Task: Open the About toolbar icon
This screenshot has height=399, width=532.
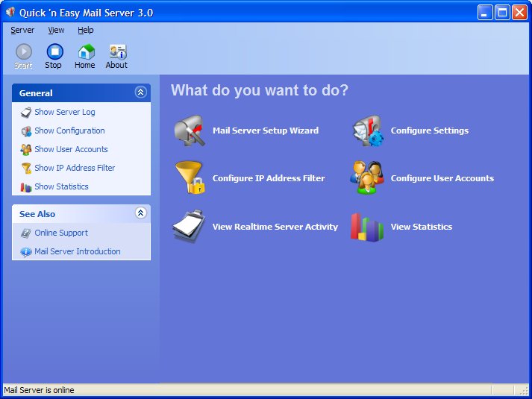Action: click(x=118, y=52)
